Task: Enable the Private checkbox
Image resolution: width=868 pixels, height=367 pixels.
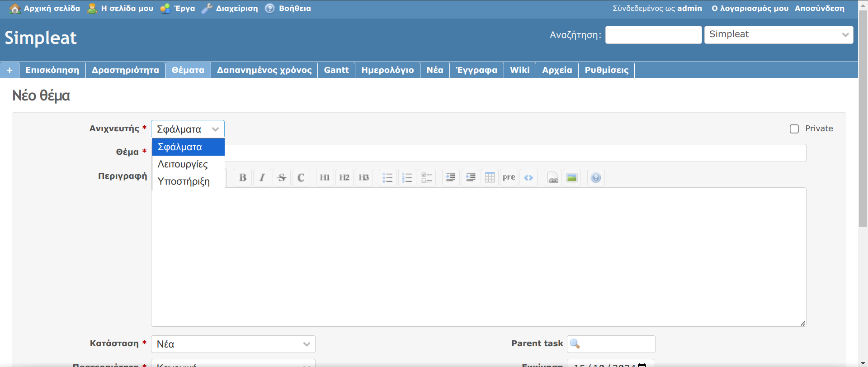Action: [794, 129]
